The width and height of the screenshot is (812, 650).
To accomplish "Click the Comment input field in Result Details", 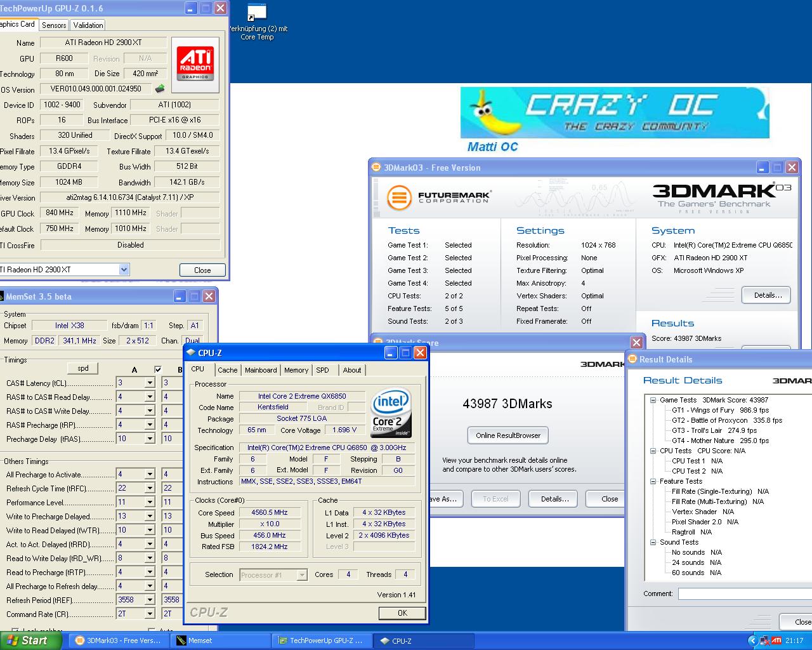I will tap(744, 594).
